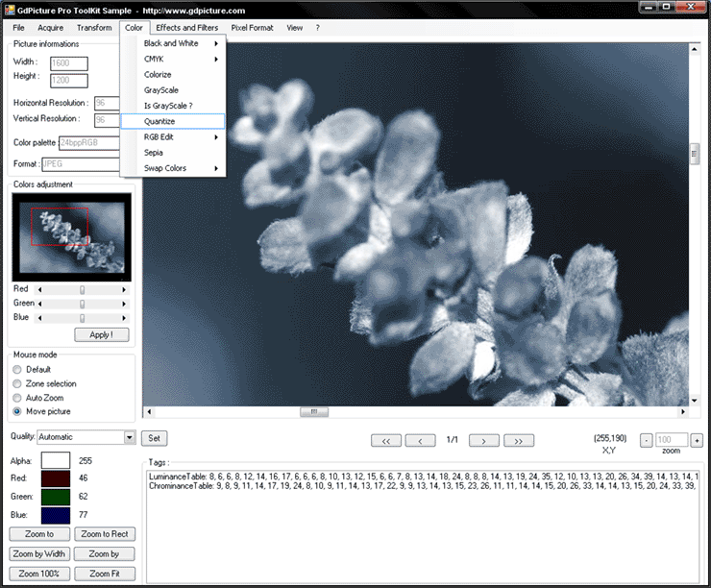Open the Effects and Filters menu
Viewport: 711px width, 588px height.
click(186, 28)
